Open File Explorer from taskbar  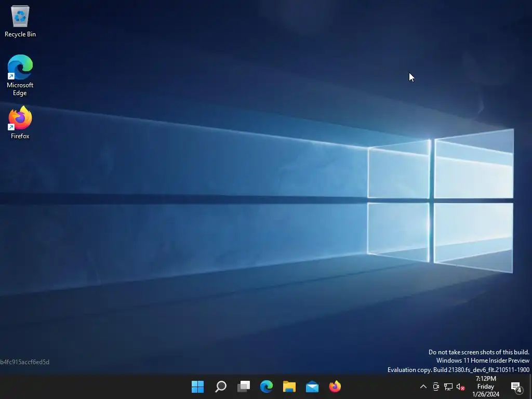(x=289, y=387)
